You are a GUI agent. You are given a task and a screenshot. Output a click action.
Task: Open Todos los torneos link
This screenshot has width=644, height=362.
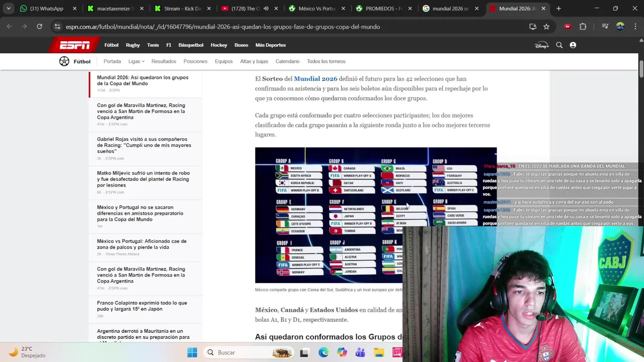[x=326, y=61]
